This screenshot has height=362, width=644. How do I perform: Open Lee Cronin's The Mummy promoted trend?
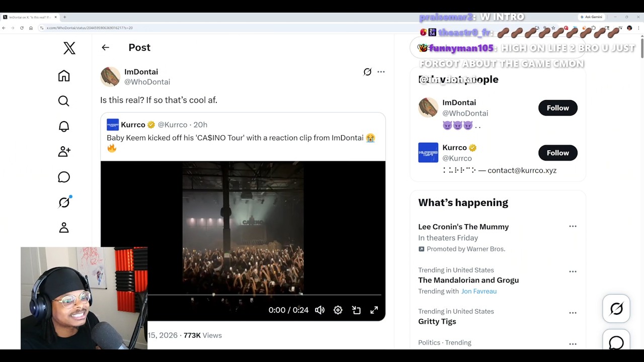[x=463, y=227]
